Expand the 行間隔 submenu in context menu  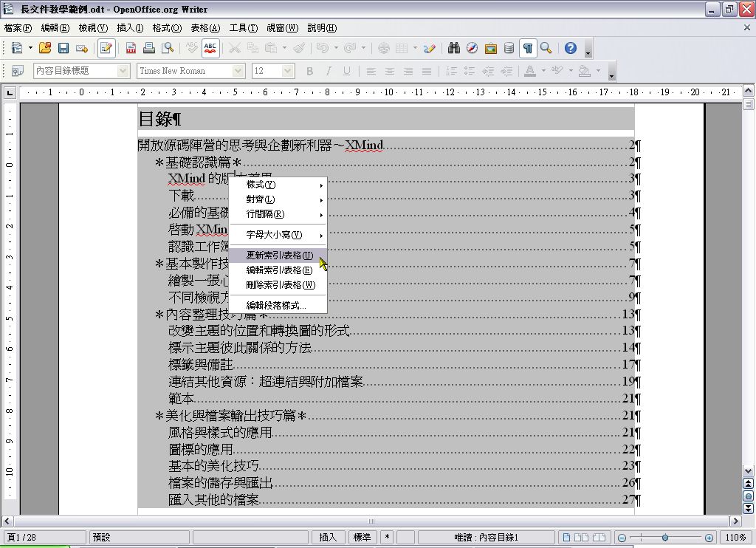(x=278, y=214)
